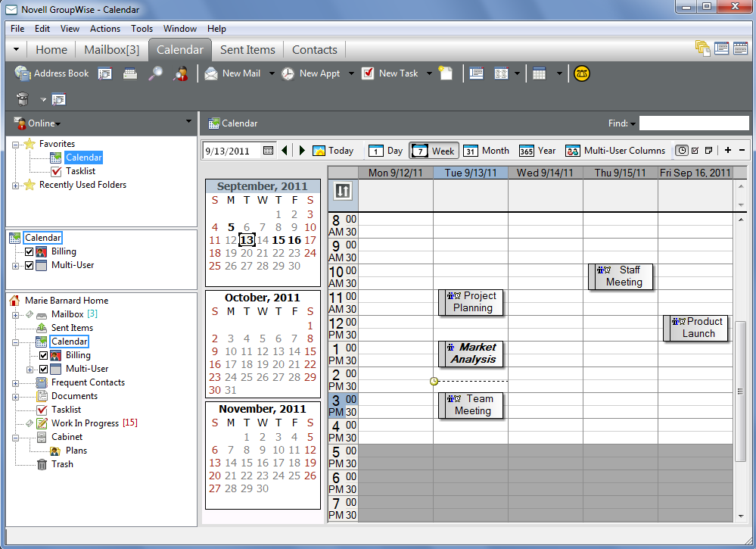Switch to Day view
Screen dimensions: 756x549
tap(386, 151)
